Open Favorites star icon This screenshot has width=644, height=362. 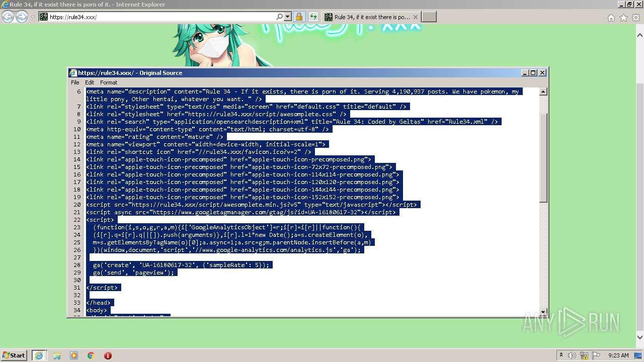pyautogui.click(x=623, y=18)
